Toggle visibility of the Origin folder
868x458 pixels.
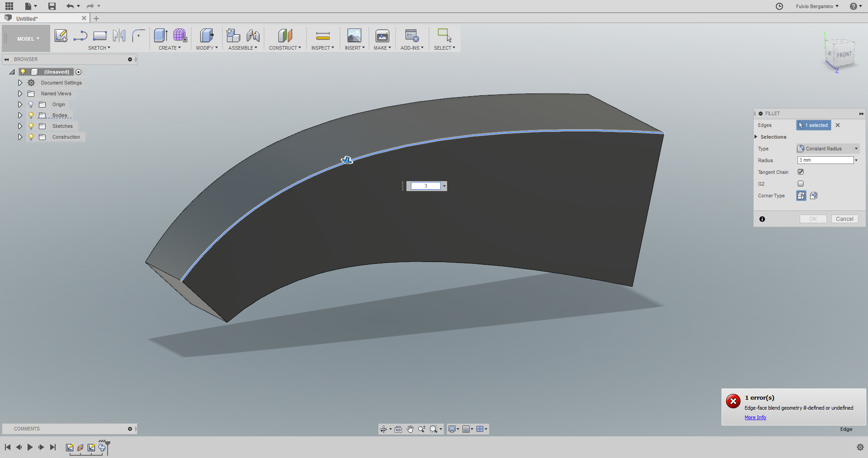pos(31,104)
